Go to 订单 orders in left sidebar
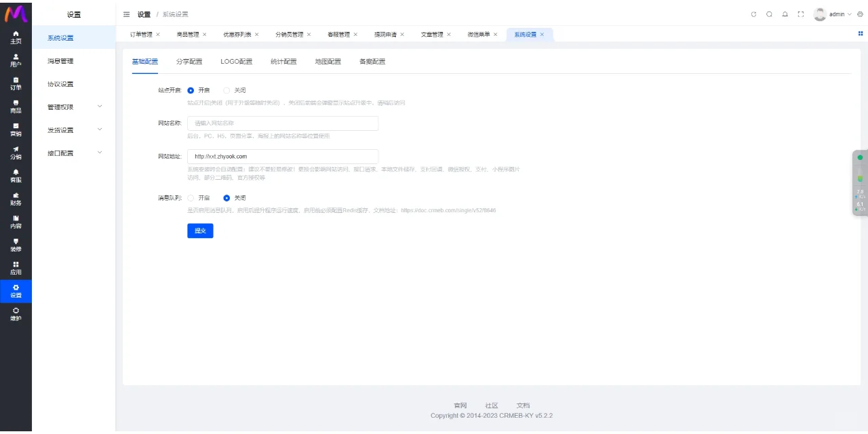Image resolution: width=868 pixels, height=434 pixels. [16, 83]
